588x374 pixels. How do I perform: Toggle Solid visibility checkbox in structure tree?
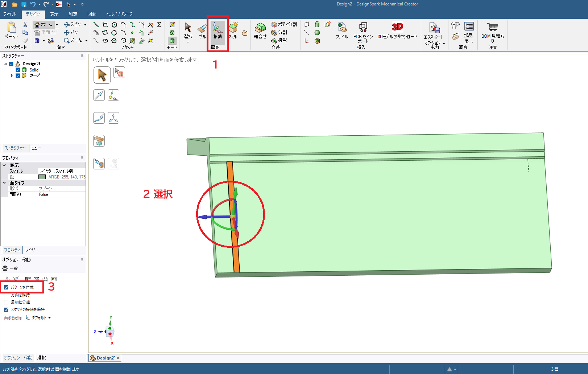pyautogui.click(x=18, y=70)
